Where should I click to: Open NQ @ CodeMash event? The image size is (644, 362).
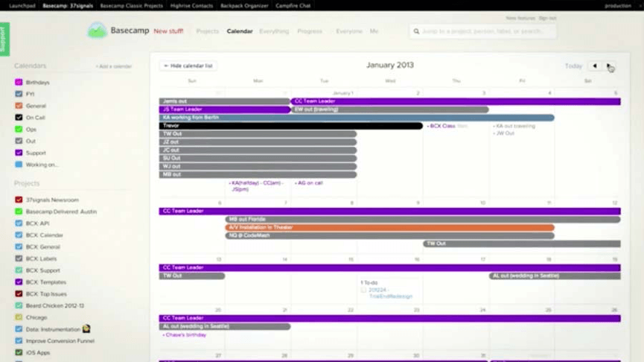390,235
